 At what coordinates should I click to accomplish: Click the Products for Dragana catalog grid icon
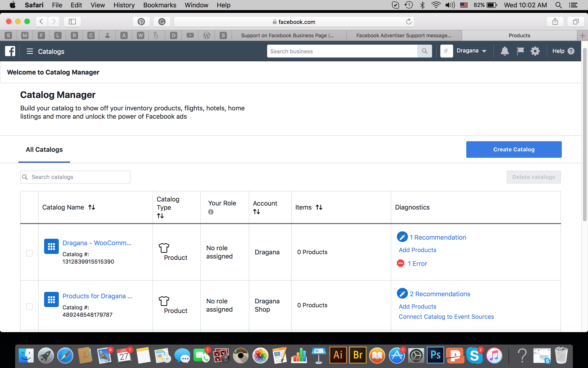[x=51, y=299]
